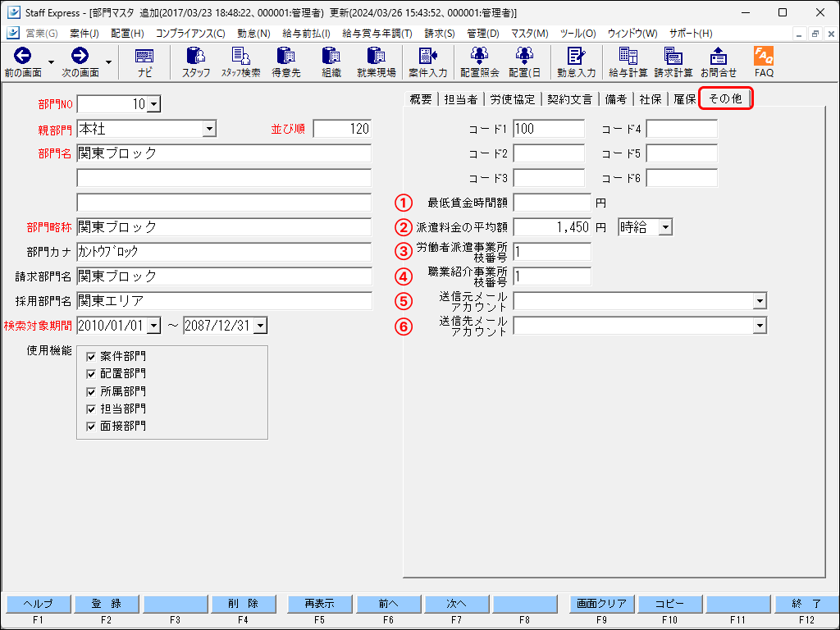Click the 再表示 F5 button
Screen dimensions: 840x630
tap(320, 604)
